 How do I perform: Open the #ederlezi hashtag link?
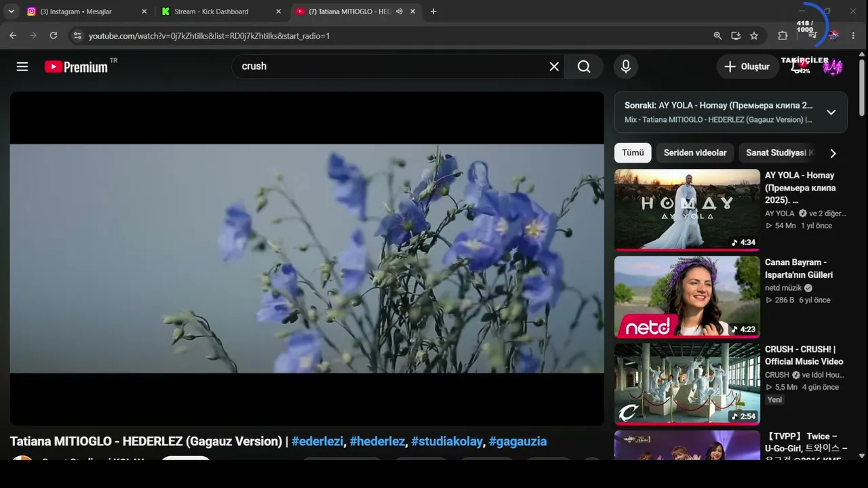click(317, 441)
